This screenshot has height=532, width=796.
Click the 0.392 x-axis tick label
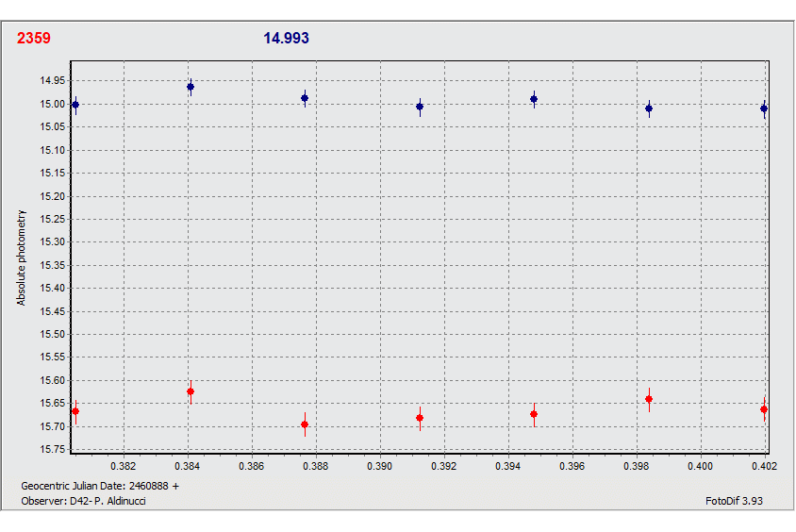[444, 466]
